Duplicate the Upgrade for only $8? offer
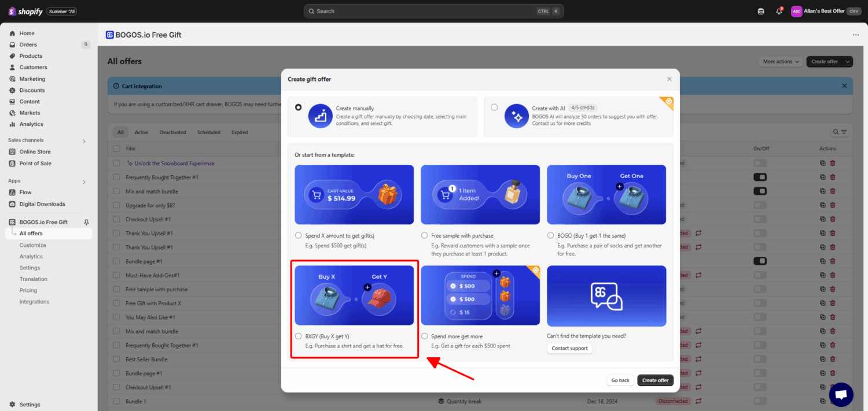Image resolution: width=868 pixels, height=411 pixels. click(823, 205)
